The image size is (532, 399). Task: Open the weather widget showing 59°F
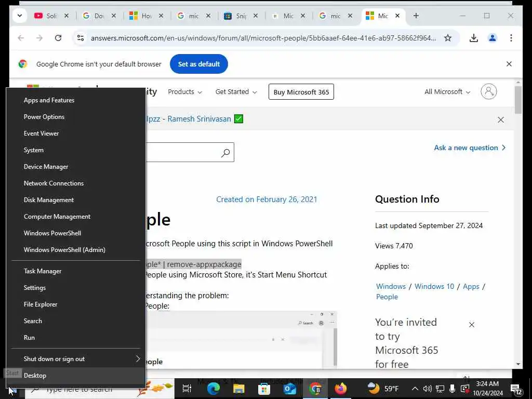383,388
